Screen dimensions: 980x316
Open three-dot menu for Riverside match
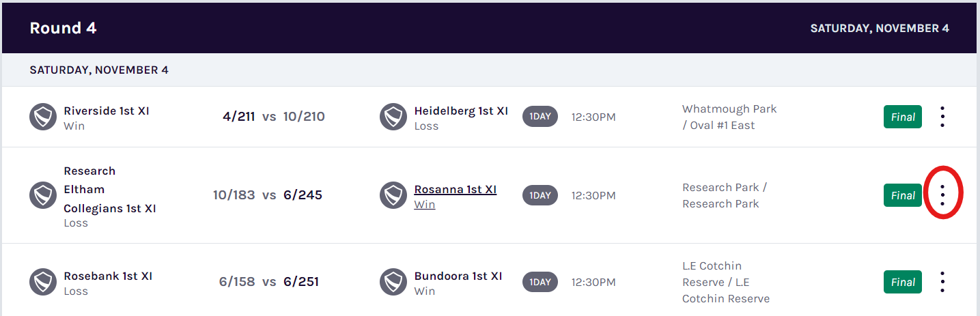pos(942,117)
